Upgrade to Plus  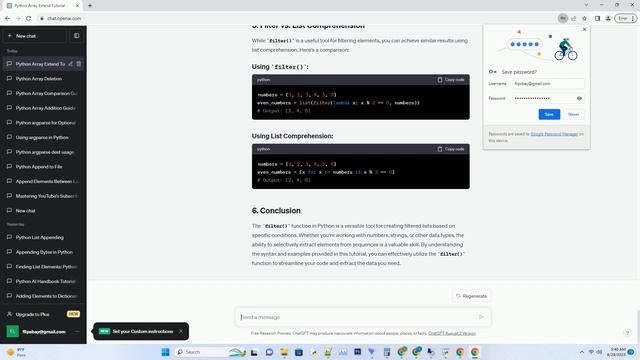(43, 314)
